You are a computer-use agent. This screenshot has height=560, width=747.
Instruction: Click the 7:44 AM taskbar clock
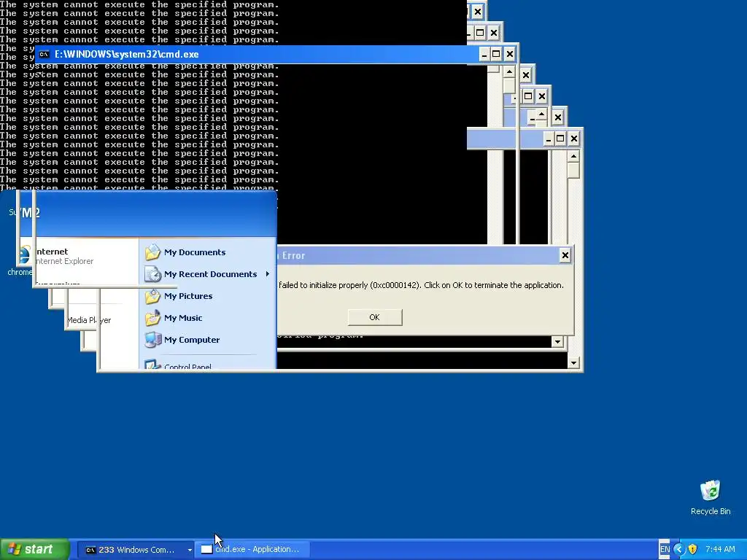tap(720, 549)
